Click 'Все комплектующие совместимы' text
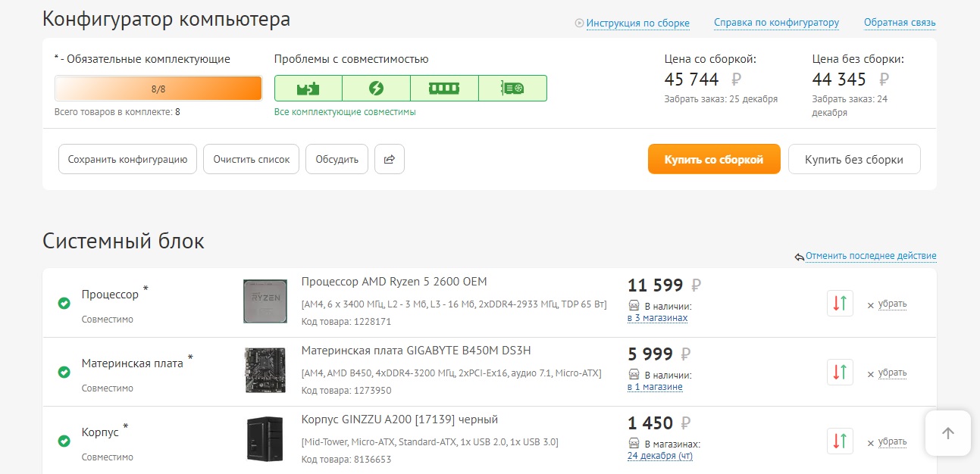 coord(345,112)
